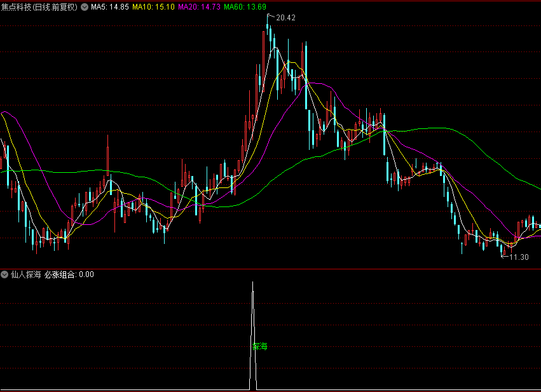Click the stock title 焦点科技(日线.前复权)
The height and width of the screenshot is (392, 541).
click(x=39, y=7)
